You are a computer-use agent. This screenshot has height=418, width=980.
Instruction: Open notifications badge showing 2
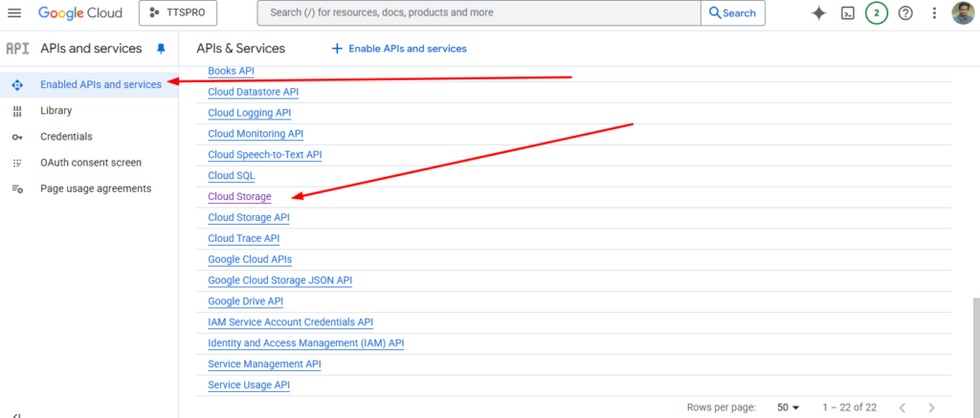coord(876,13)
